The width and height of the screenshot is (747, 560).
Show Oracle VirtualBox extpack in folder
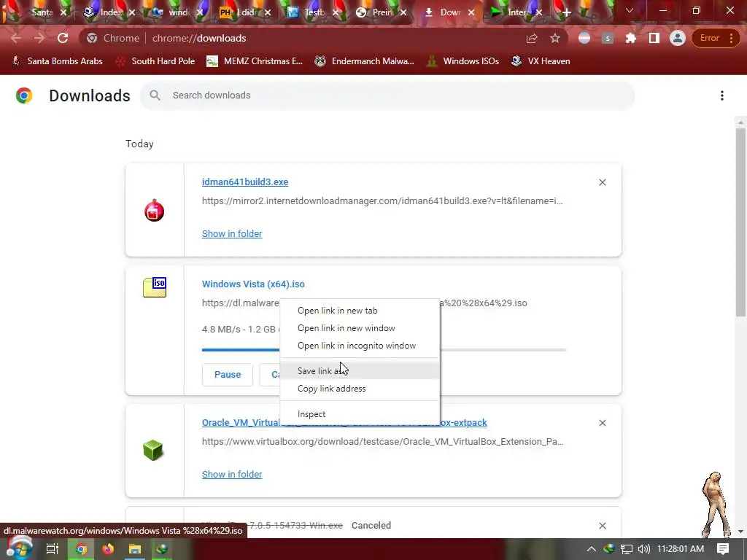click(x=232, y=474)
